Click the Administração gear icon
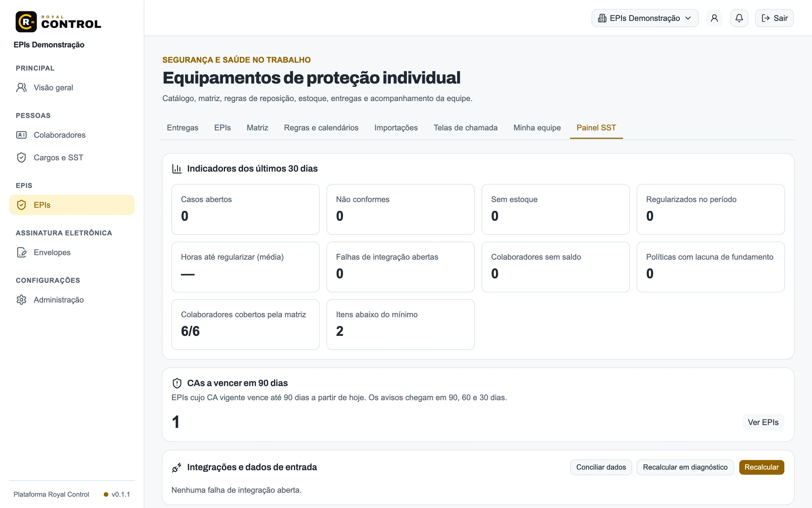 coord(21,300)
